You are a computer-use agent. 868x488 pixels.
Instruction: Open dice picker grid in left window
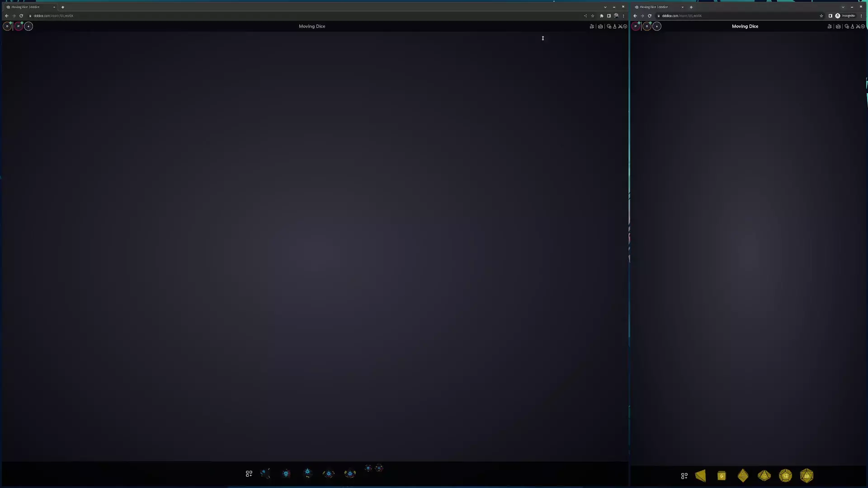coord(249,474)
